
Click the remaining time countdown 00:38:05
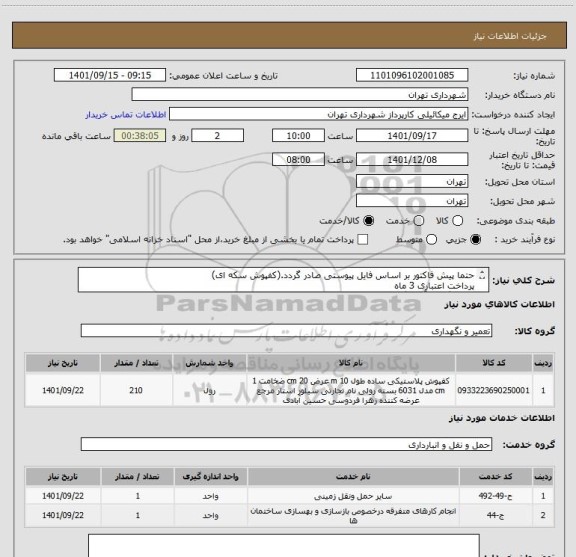coord(140,136)
